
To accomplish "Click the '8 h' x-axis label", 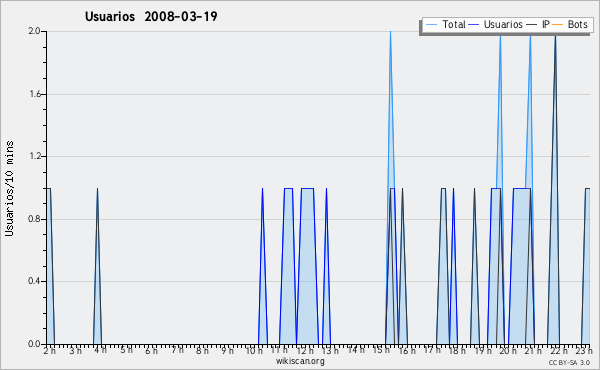I will click(x=202, y=350).
